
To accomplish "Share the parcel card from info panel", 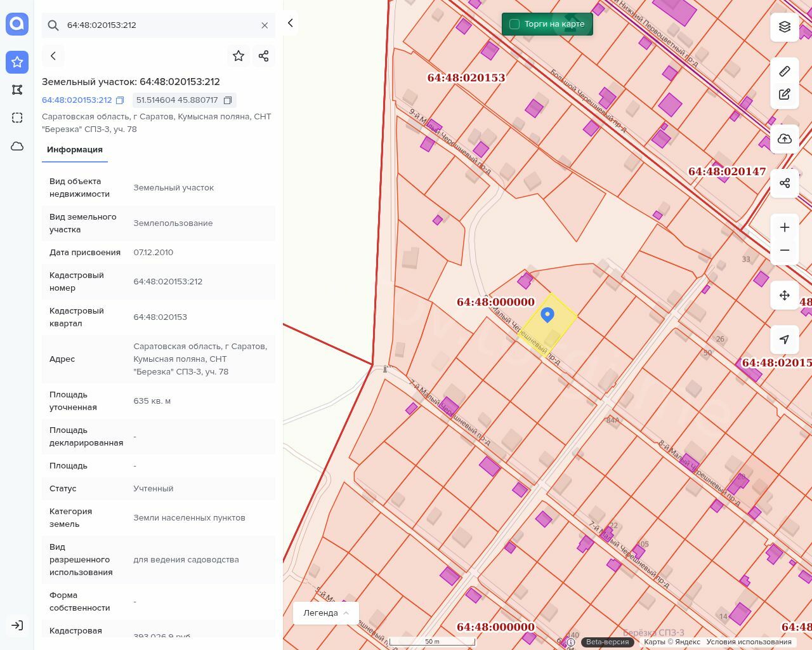I will click(264, 56).
